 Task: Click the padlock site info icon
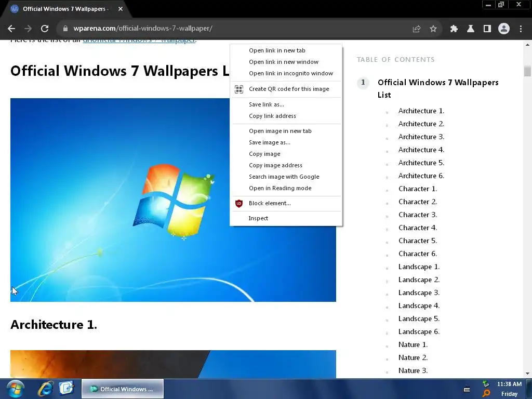tap(65, 29)
